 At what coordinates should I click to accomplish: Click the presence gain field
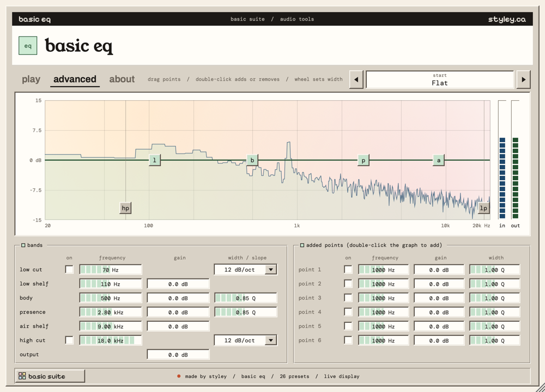tap(178, 313)
